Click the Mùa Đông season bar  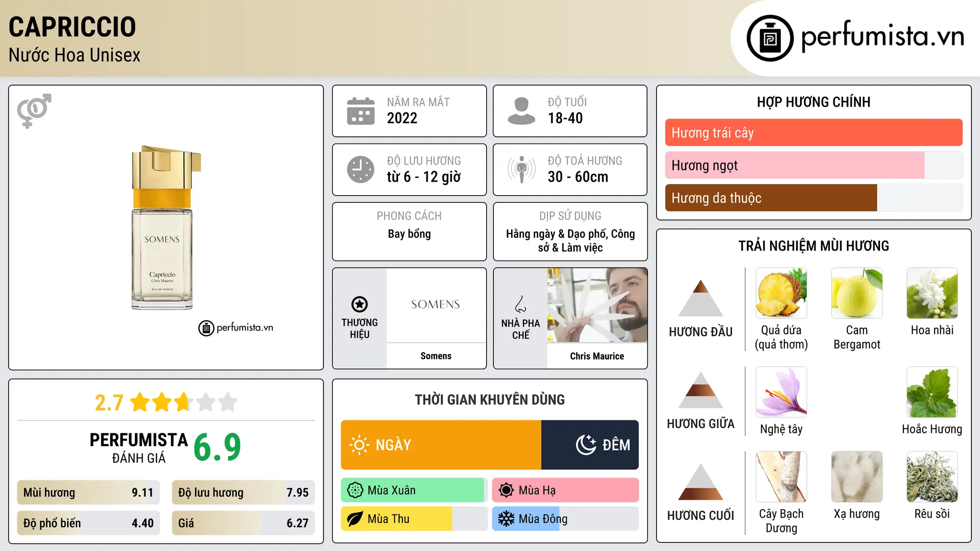(x=565, y=519)
